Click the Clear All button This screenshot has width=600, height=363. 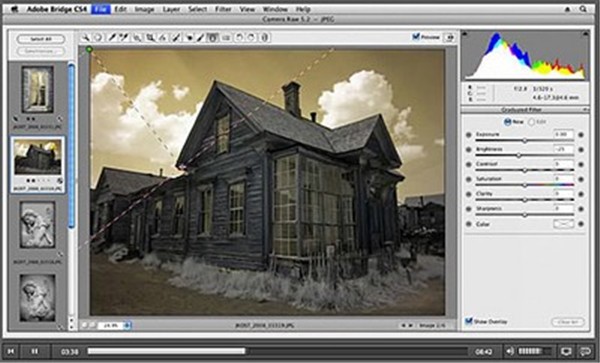[567, 322]
